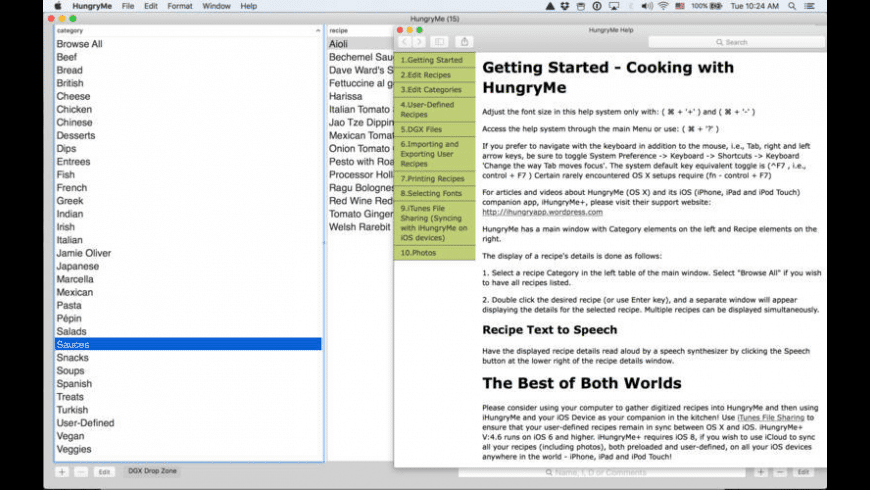Viewport: 870px width, 490px height.
Task: Add a new category with plus button
Action: tap(62, 472)
